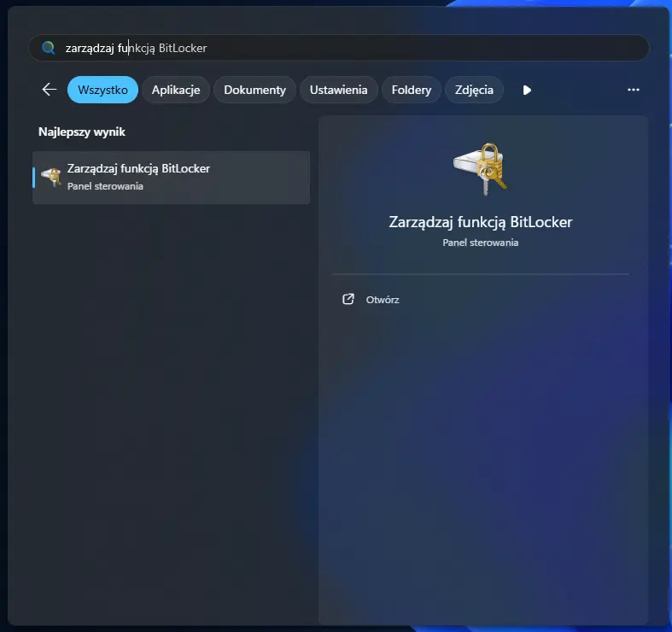The image size is (672, 632).
Task: Click the Zarządzaj funkcją BitLocker title in preview
Action: pyautogui.click(x=481, y=222)
